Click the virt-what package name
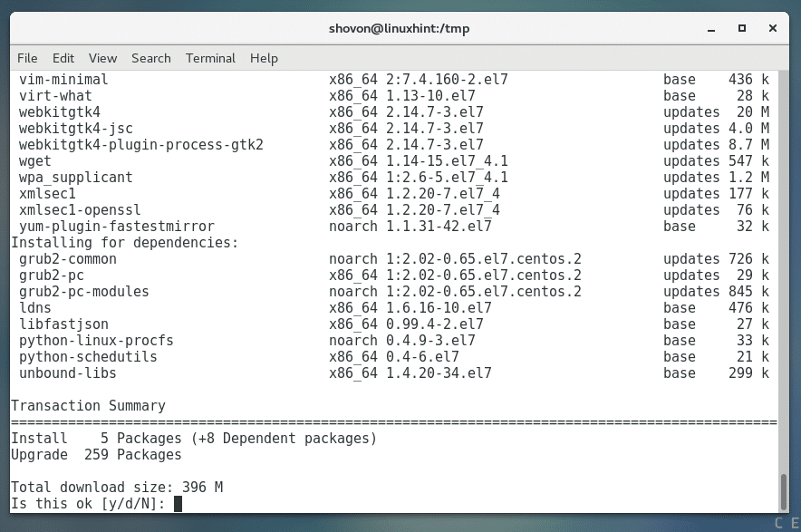The width and height of the screenshot is (801, 532). [55, 96]
